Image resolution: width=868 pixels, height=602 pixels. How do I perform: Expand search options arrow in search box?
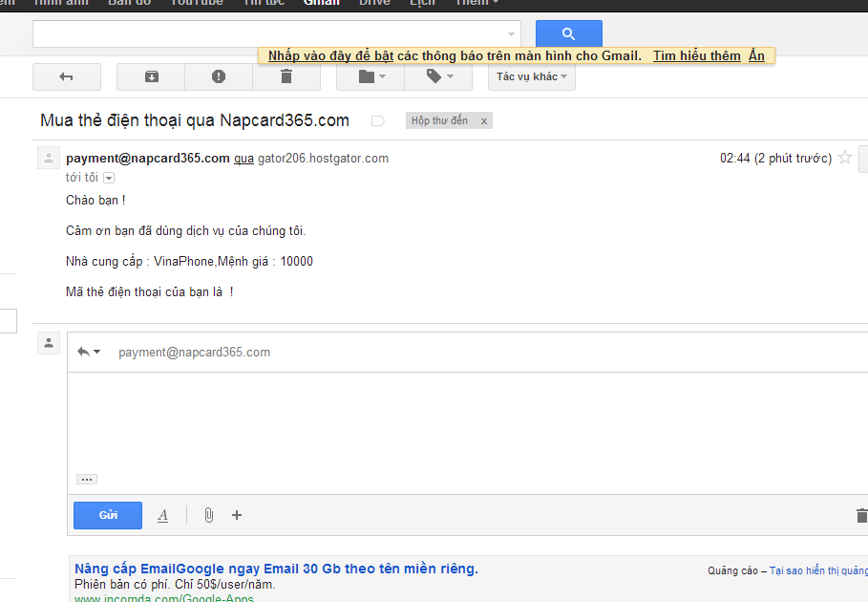[x=511, y=34]
